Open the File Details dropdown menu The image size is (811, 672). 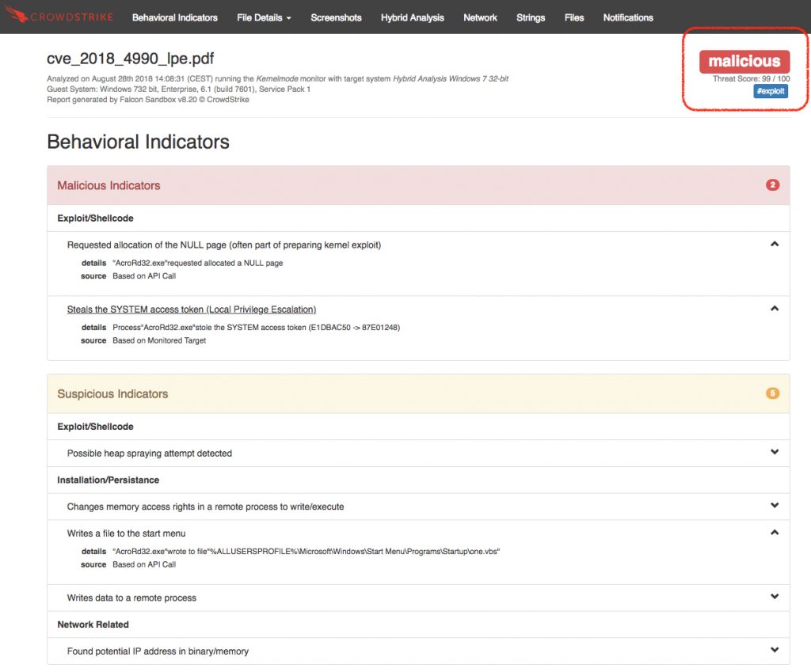pyautogui.click(x=264, y=17)
